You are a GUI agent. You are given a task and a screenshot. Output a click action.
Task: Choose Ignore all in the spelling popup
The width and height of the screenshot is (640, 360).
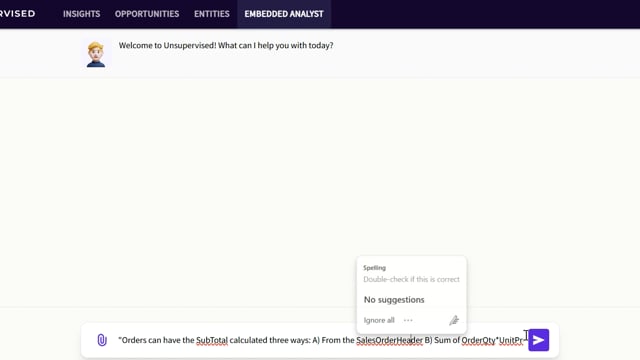(x=379, y=320)
